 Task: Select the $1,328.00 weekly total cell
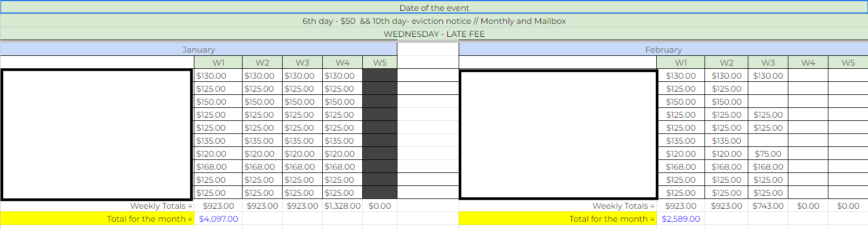tap(342, 205)
